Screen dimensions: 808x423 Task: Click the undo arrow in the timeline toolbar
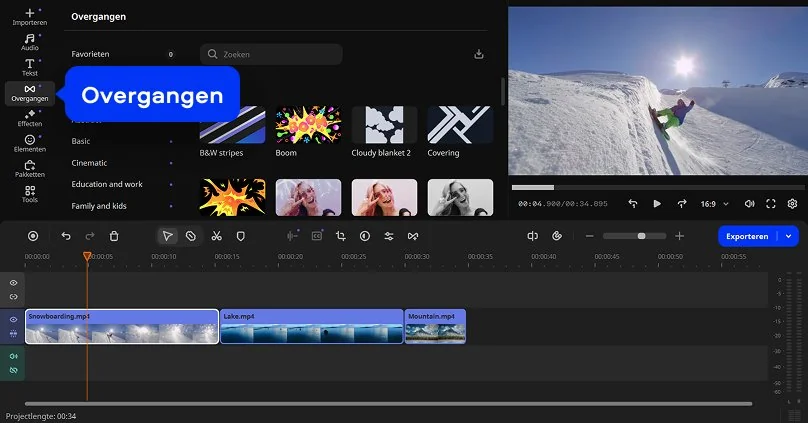pyautogui.click(x=66, y=236)
